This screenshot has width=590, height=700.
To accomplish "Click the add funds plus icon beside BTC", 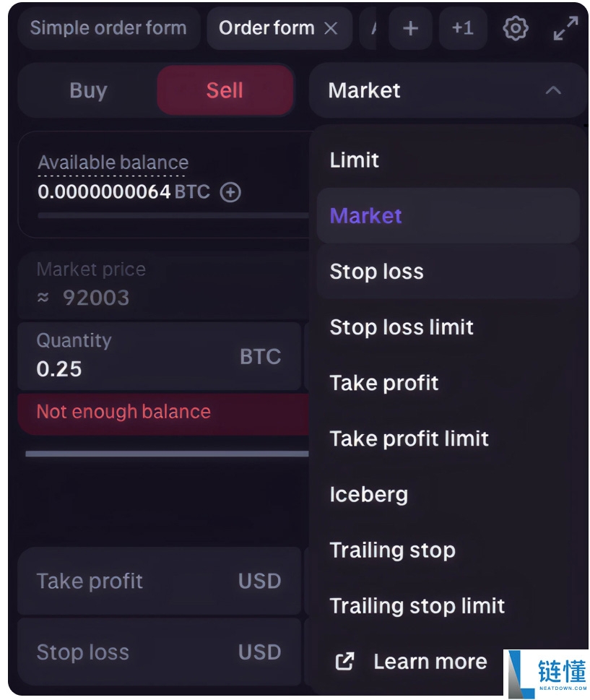I will (230, 192).
